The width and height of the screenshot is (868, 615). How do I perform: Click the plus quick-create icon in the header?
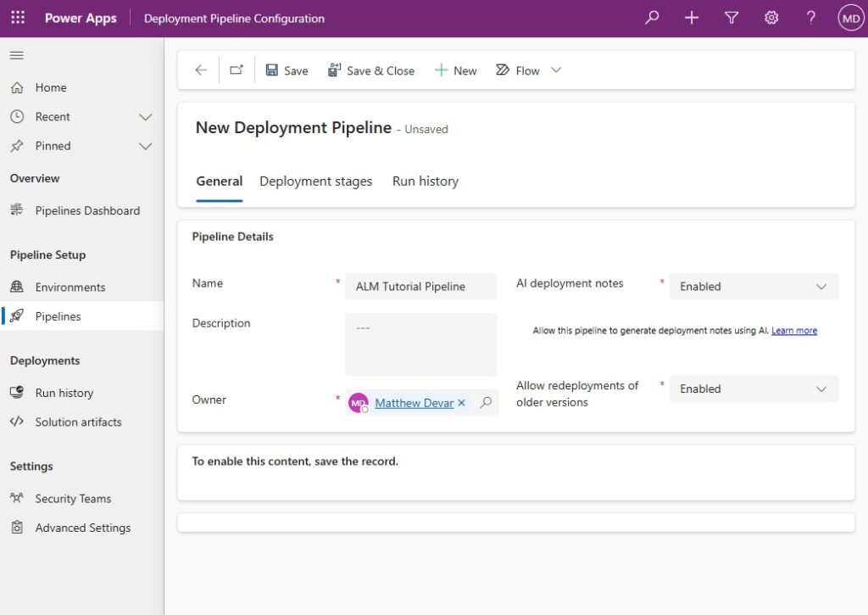tap(692, 18)
